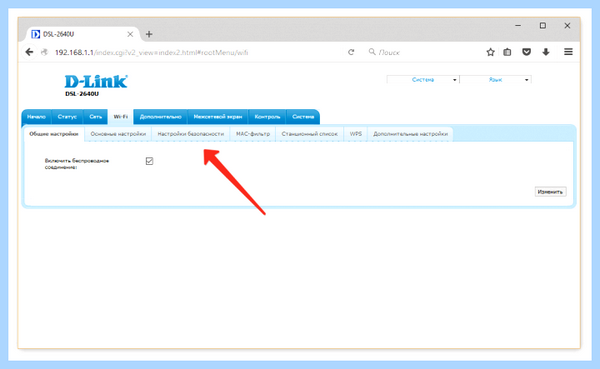Toggle the enable wireless connection checkbox

coord(149,161)
